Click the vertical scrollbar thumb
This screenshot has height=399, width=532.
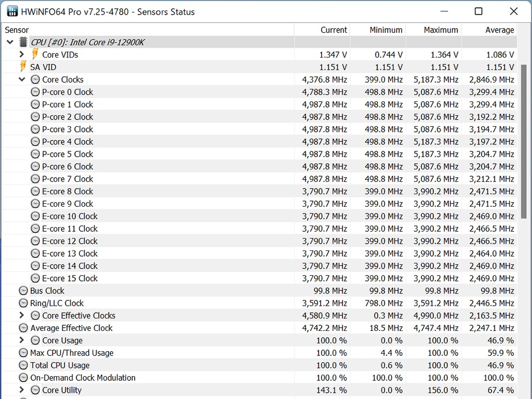pos(524,140)
